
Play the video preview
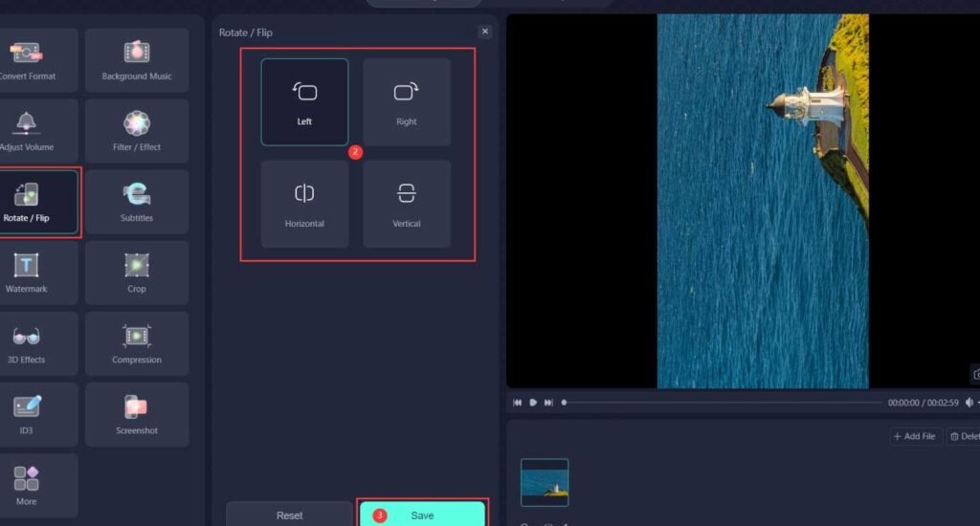(533, 403)
